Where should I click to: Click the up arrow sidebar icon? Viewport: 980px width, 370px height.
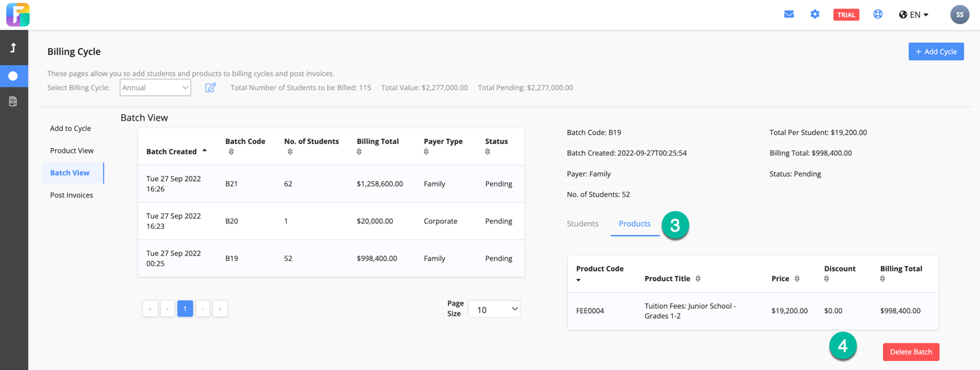(x=13, y=48)
